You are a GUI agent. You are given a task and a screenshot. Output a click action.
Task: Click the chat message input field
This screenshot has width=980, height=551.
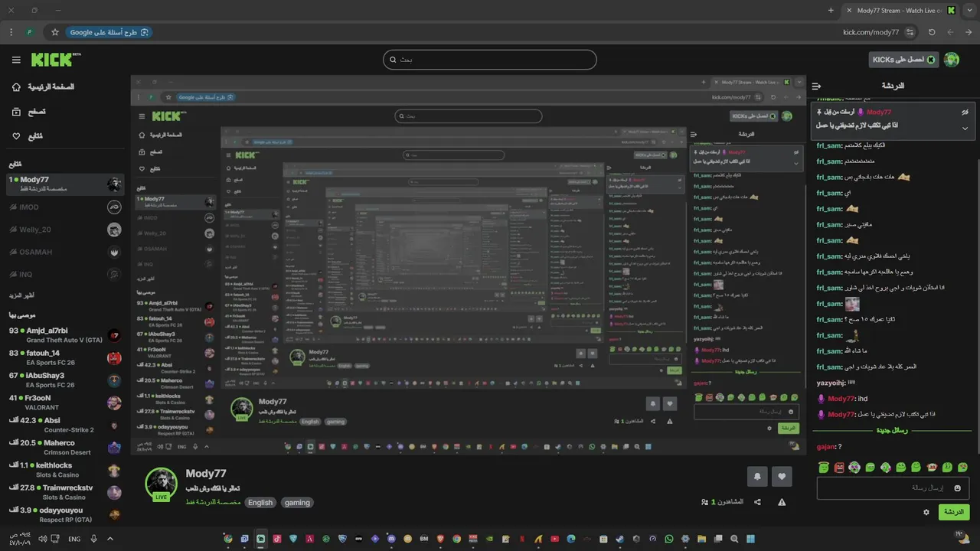point(893,488)
